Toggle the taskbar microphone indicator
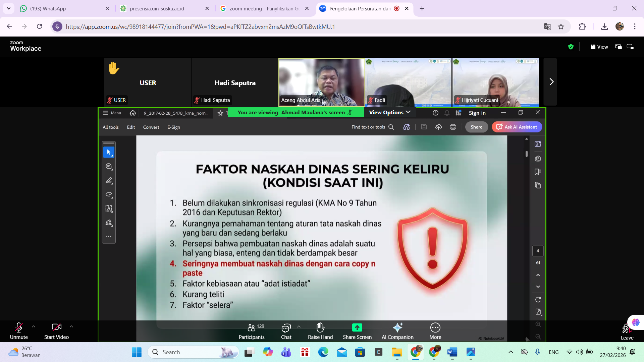Screen dimensions: 644x362 point(538,352)
